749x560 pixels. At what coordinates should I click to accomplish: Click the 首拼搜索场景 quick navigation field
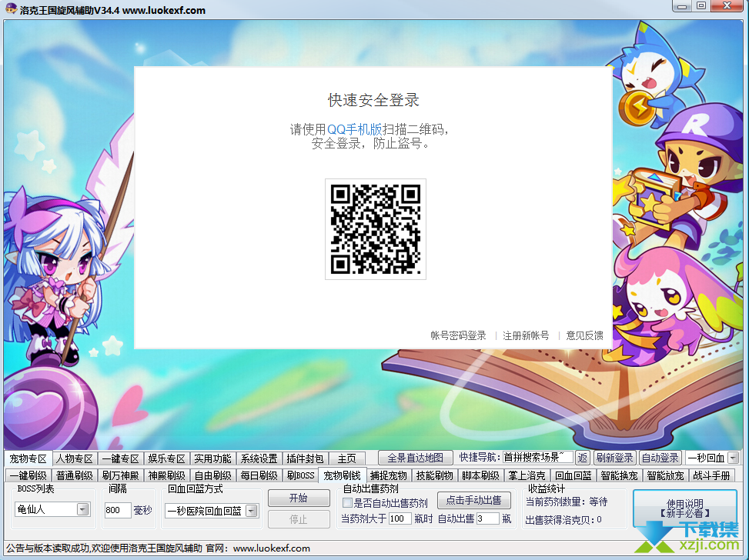tap(537, 458)
